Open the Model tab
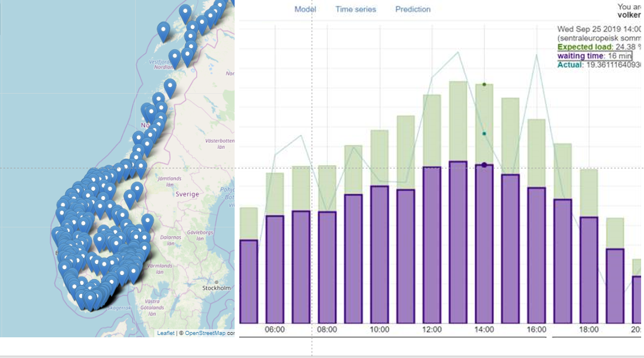 point(305,9)
